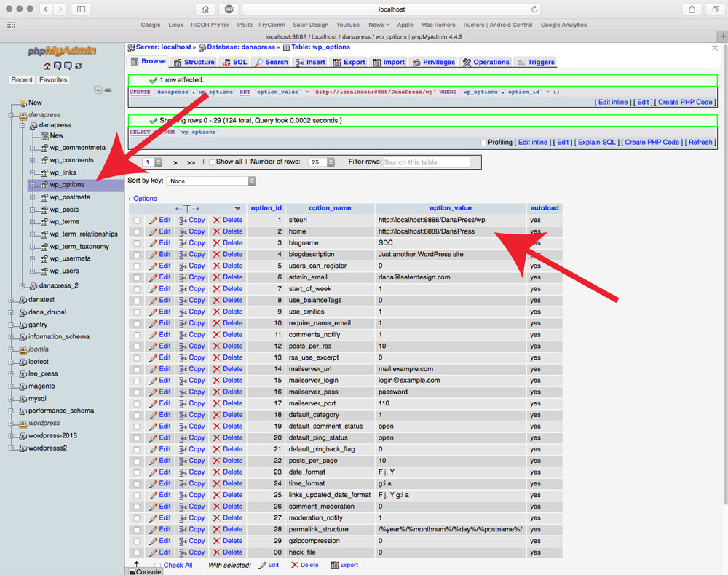Click the Copy icon for home row
728x575 pixels.
click(x=183, y=231)
